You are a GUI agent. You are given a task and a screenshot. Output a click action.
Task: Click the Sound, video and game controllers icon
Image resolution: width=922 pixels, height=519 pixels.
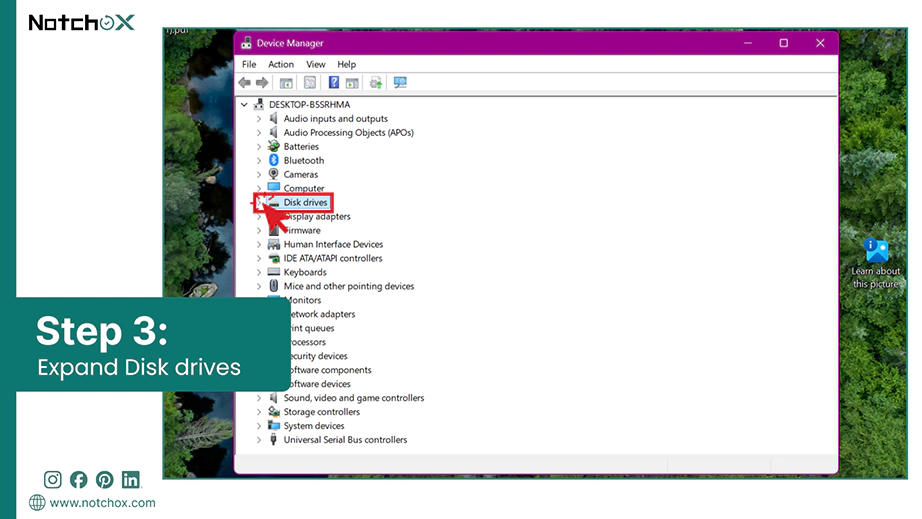273,398
